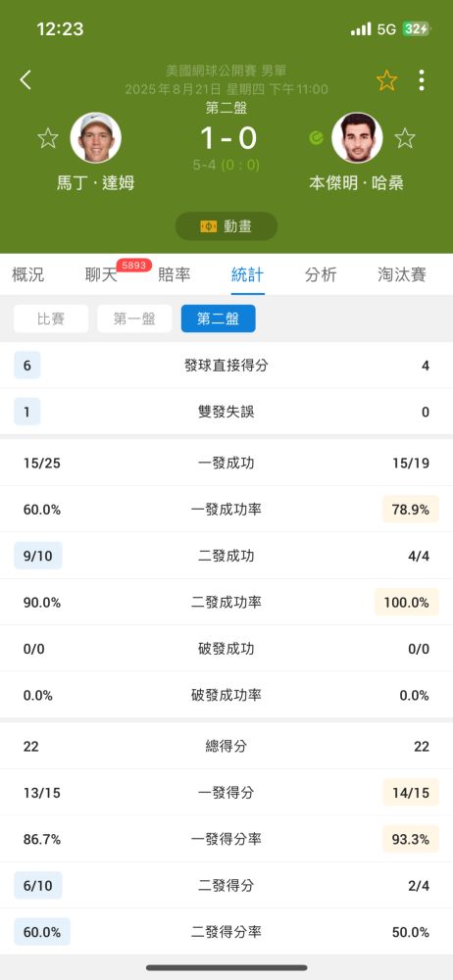
Task: Open 本傑明·哈桑 player avatar
Action: (357, 137)
